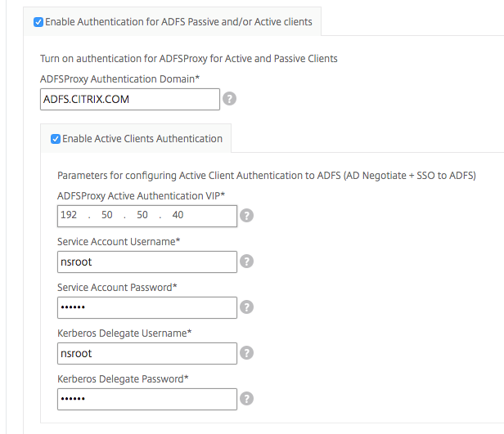Open help tooltip for Service Account Password
The height and width of the screenshot is (434, 504).
pyautogui.click(x=246, y=307)
